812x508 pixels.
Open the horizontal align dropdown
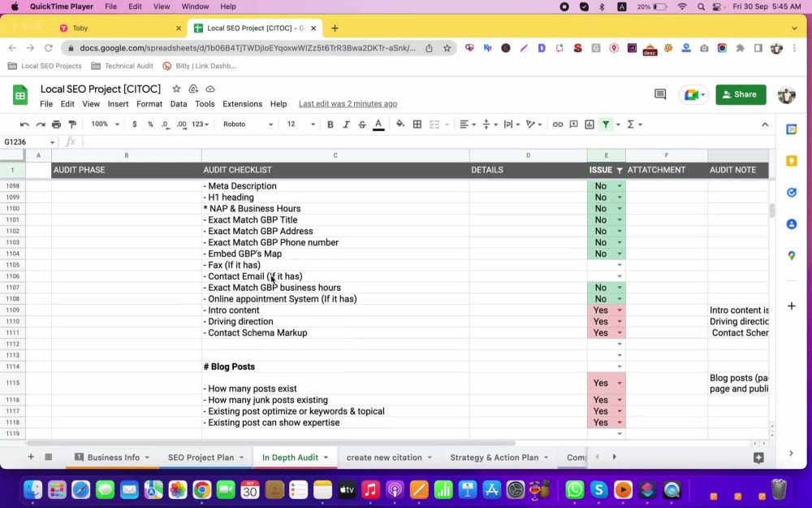(467, 124)
